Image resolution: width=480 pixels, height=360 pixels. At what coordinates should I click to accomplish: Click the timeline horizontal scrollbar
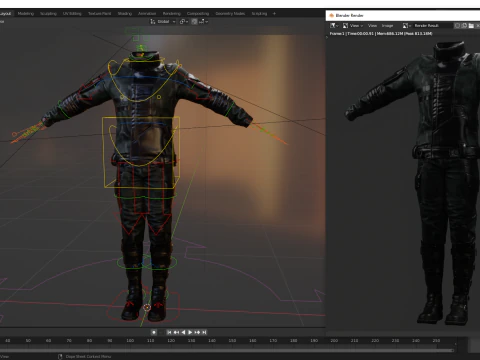(227, 350)
